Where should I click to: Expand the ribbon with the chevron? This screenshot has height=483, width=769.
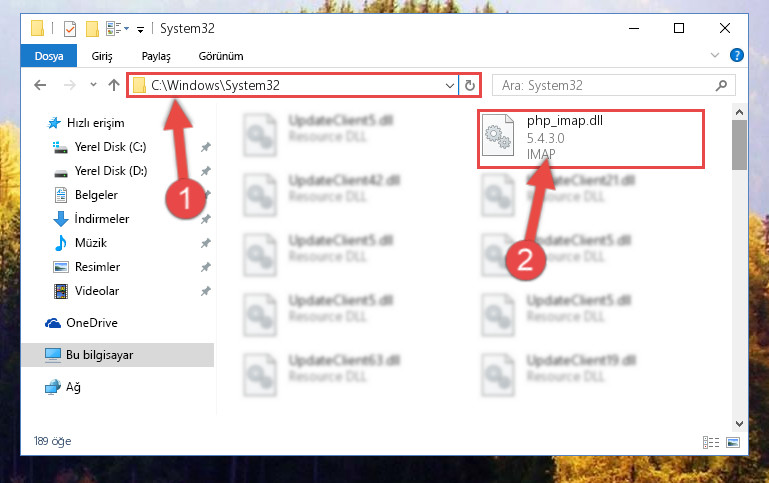[x=715, y=55]
